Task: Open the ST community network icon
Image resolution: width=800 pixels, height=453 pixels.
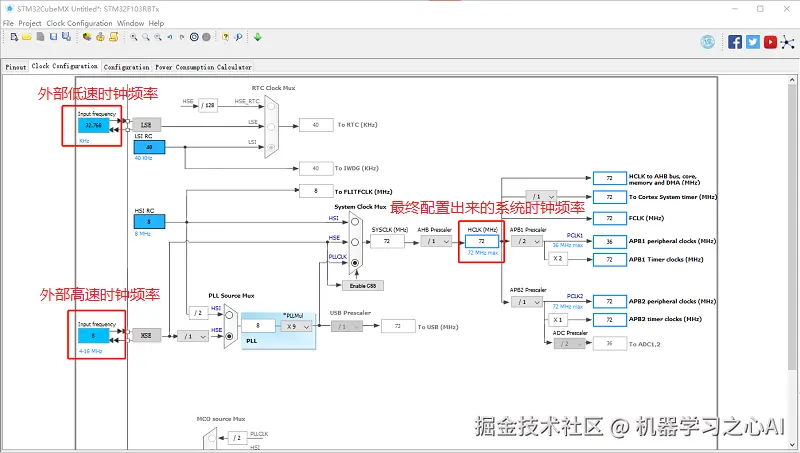Action: [788, 42]
